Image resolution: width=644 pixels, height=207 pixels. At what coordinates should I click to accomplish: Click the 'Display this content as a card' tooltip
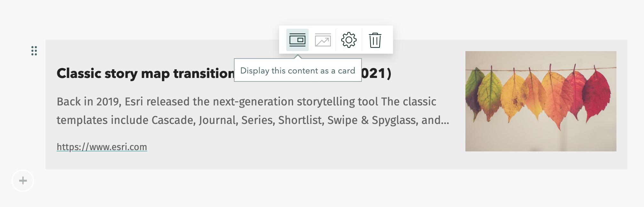click(x=298, y=70)
